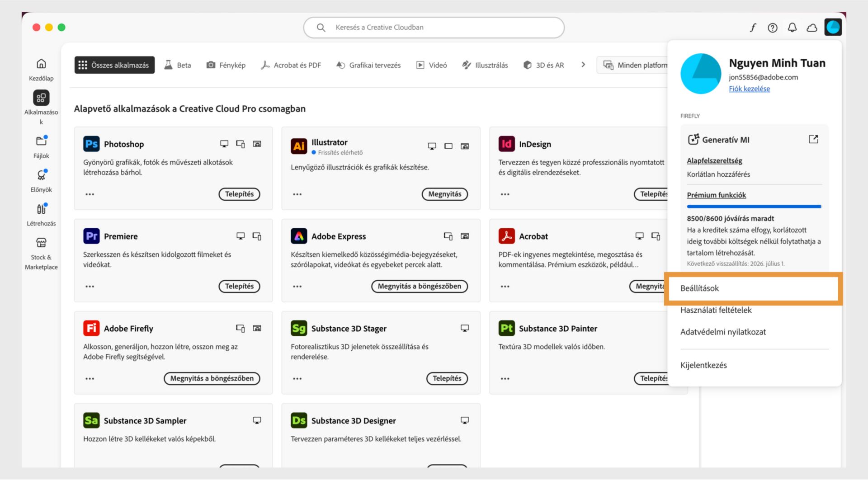
Task: Open the Minden platform dropdown
Action: click(x=633, y=65)
